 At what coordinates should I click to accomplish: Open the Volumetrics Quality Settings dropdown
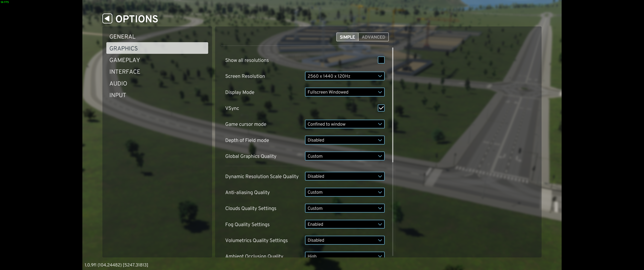[x=344, y=240]
